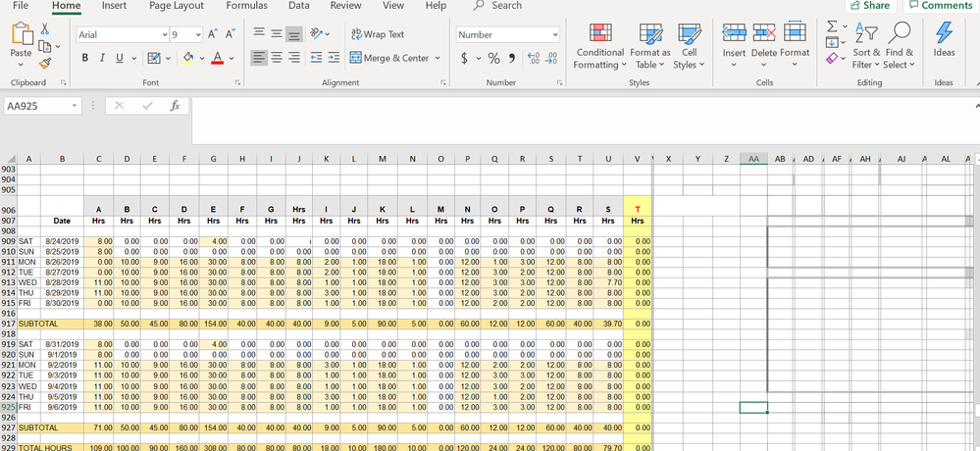Click the Cut scissors icon

pyautogui.click(x=45, y=28)
